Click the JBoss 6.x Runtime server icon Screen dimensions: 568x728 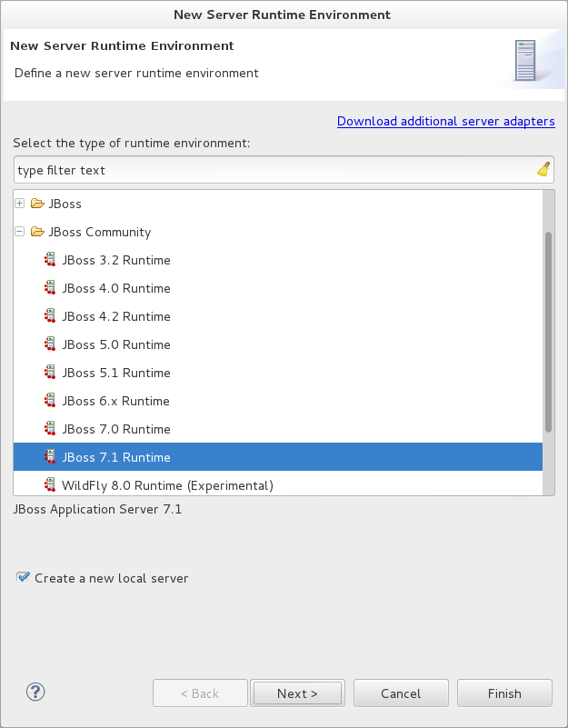pos(50,400)
